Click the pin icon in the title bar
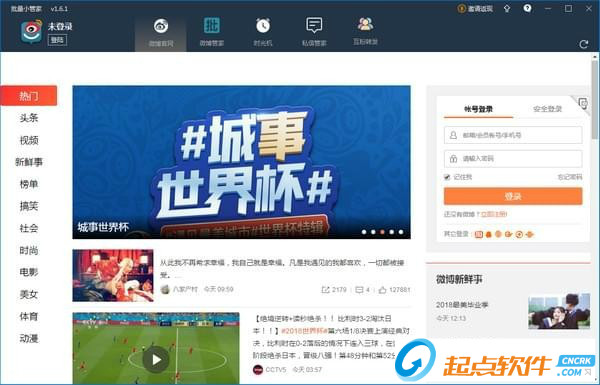 507,8
